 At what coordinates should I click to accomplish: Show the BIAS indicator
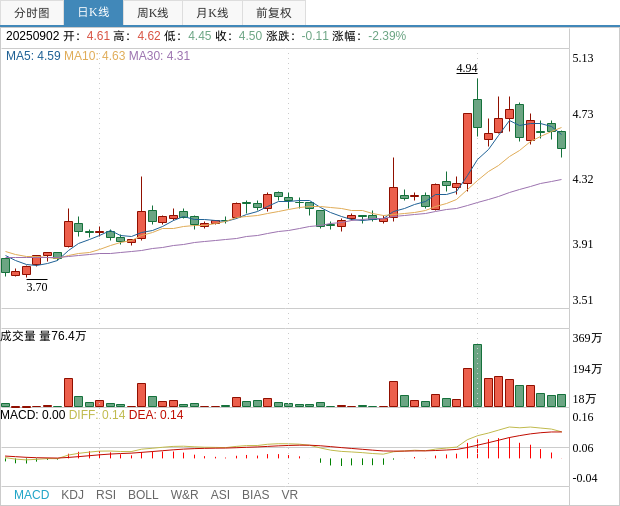click(x=255, y=495)
